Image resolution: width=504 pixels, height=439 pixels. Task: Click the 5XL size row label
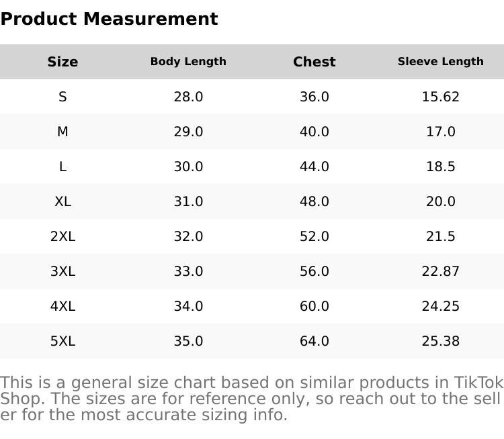(62, 341)
